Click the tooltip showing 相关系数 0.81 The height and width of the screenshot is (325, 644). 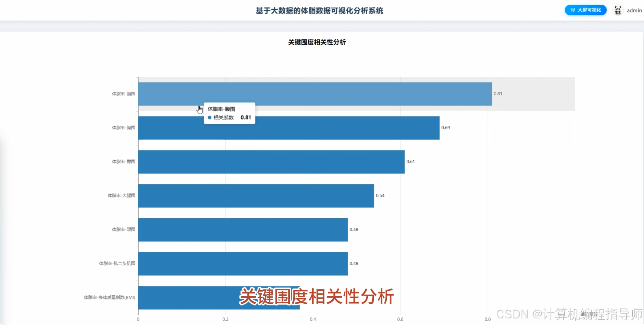pyautogui.click(x=229, y=113)
